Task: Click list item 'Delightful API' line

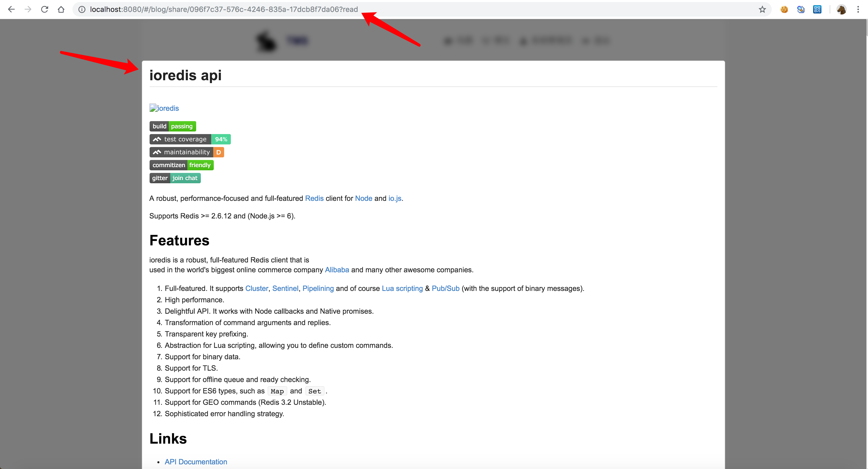Action: (269, 311)
